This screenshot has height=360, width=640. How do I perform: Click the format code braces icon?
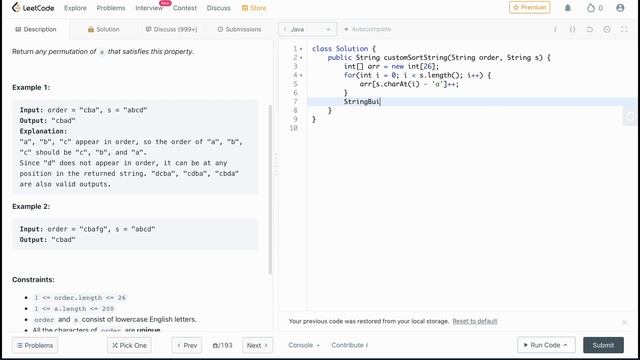coord(572,29)
